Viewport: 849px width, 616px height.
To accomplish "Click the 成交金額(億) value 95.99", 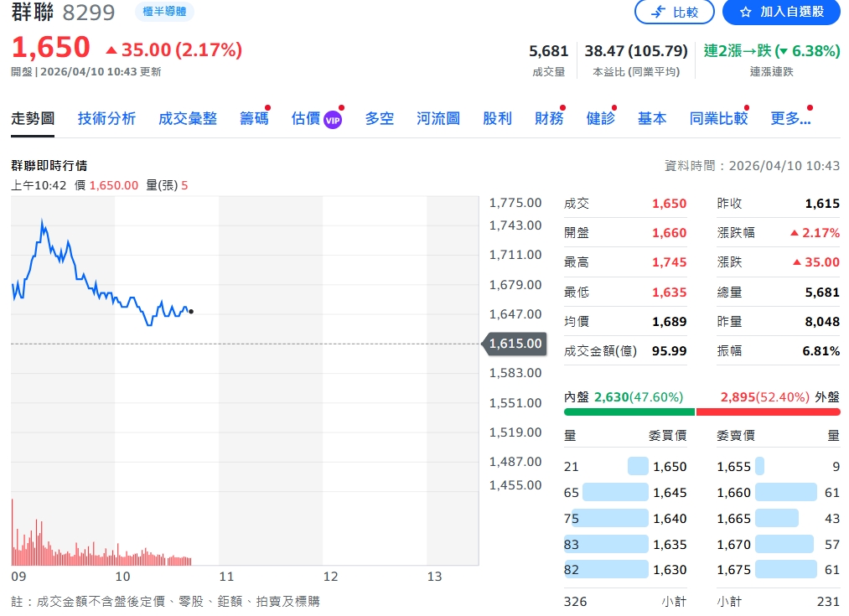I will pos(670,351).
